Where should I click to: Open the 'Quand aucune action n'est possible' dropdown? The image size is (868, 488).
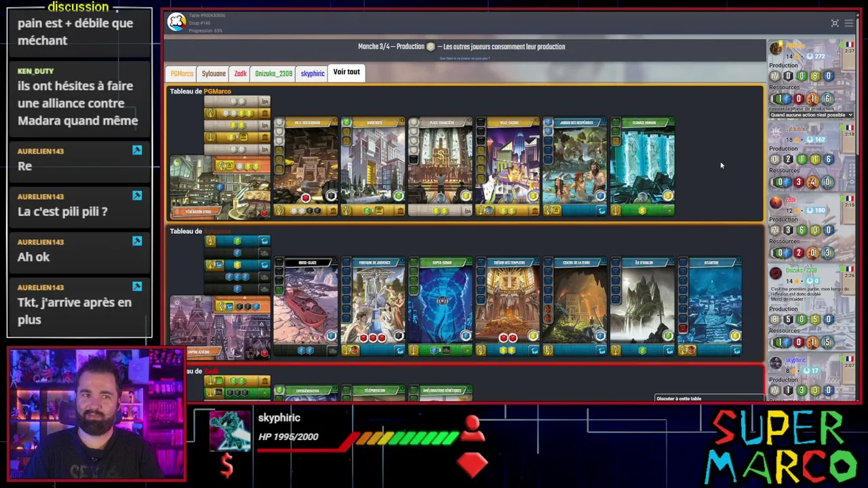coord(810,115)
